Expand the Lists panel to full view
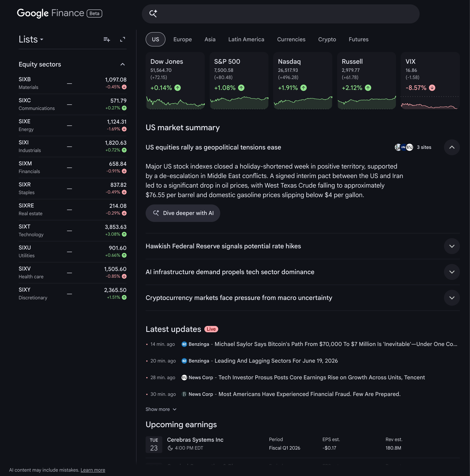 123,40
